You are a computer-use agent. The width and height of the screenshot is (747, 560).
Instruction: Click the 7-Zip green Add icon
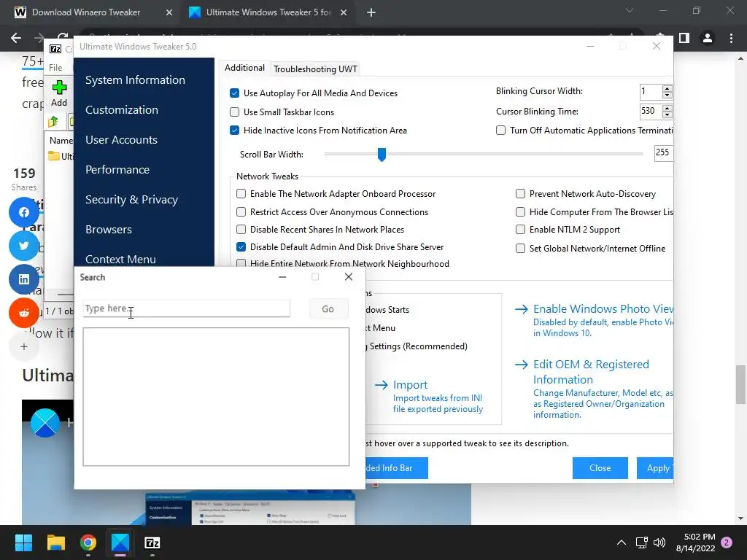click(x=59, y=87)
